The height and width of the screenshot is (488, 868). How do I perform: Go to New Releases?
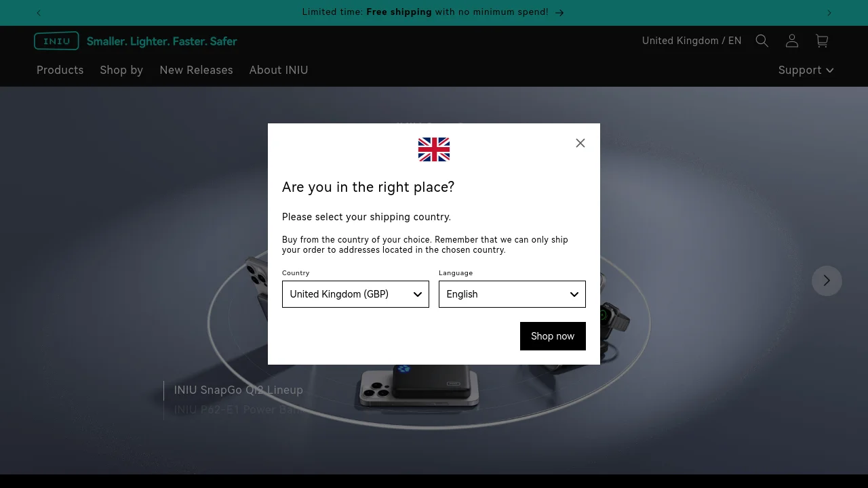point(196,70)
